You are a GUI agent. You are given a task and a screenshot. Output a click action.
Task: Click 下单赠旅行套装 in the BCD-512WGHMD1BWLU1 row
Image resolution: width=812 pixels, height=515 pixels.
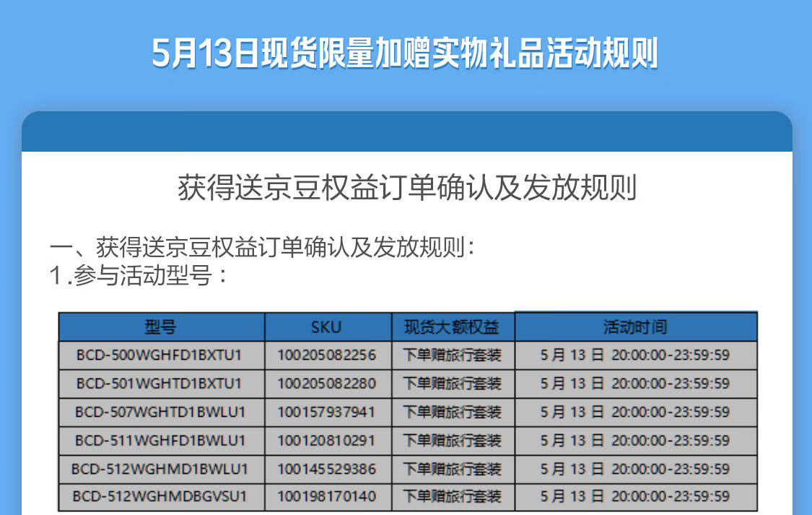[453, 469]
